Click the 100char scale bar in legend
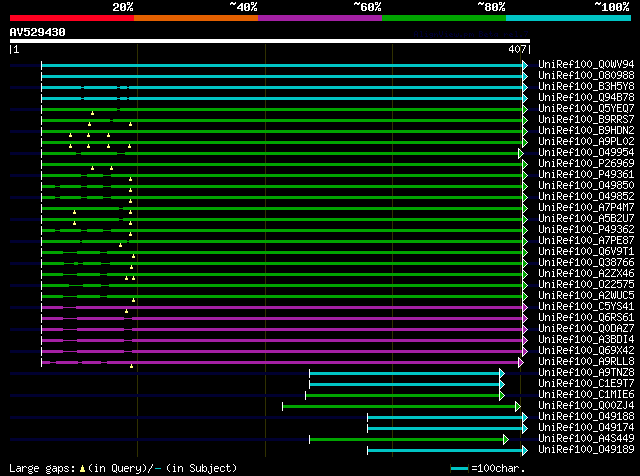Screen dimensions: 640x476 tap(460, 469)
